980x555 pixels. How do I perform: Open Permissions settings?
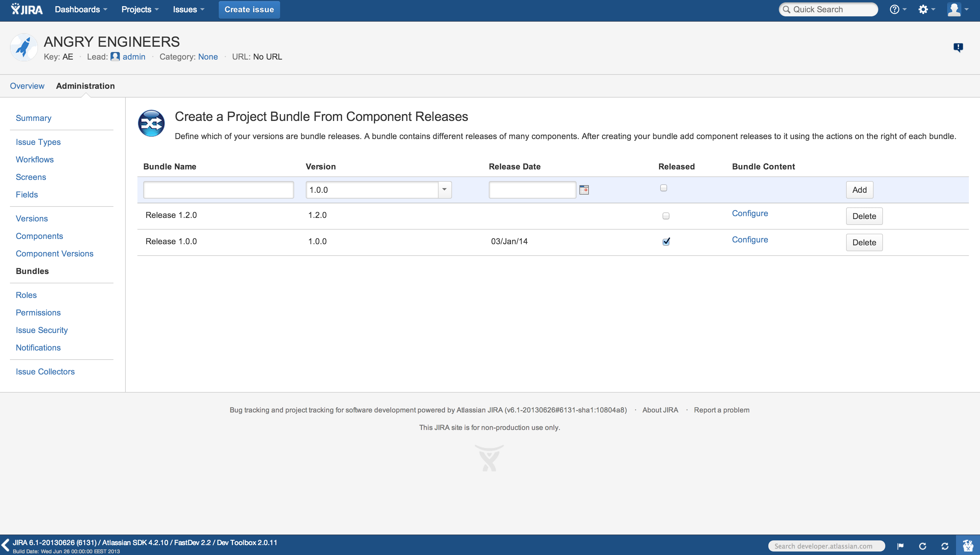click(x=38, y=313)
